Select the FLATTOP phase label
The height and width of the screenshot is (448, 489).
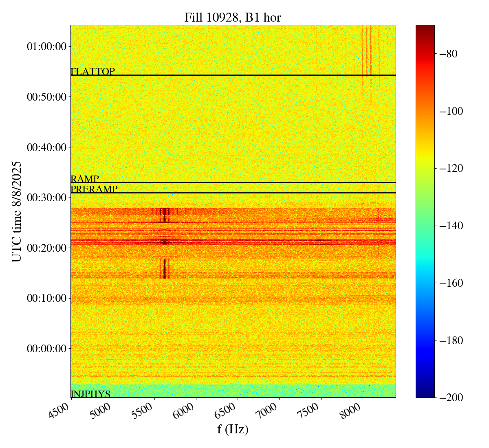93,72
